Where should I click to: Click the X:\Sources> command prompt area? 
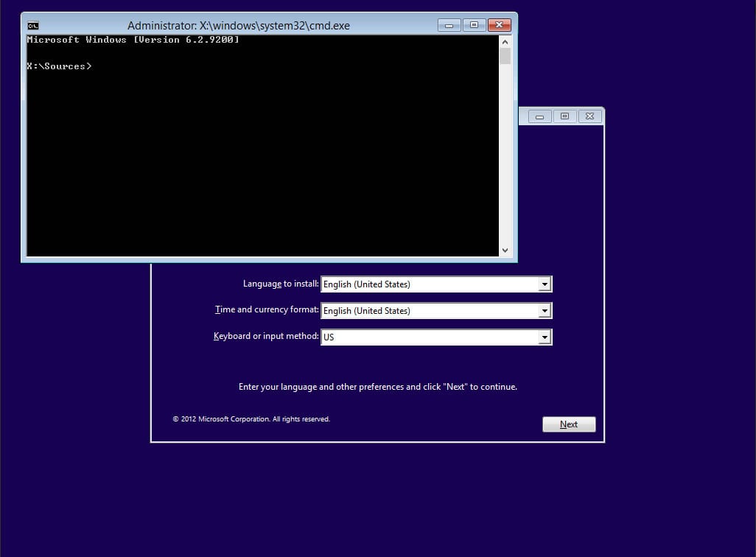[59, 66]
